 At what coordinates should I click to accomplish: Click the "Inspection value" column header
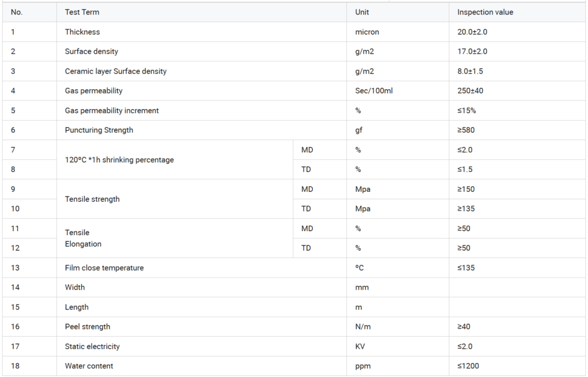pos(485,12)
